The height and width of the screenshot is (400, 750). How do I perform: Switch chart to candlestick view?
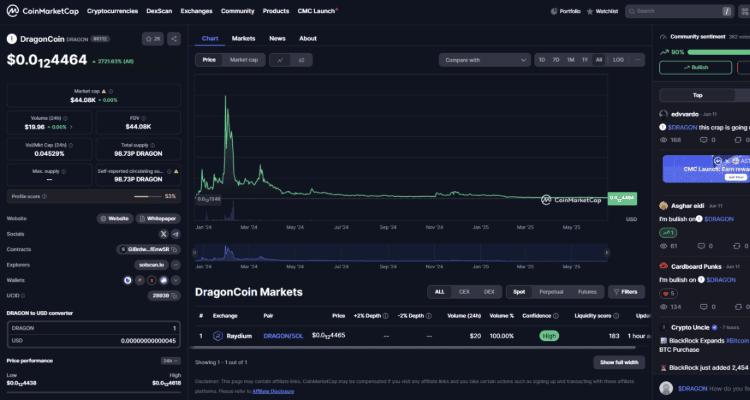click(301, 60)
